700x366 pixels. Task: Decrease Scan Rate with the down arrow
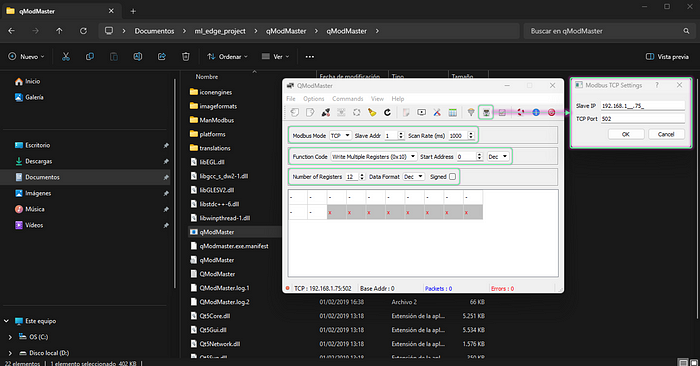click(471, 137)
